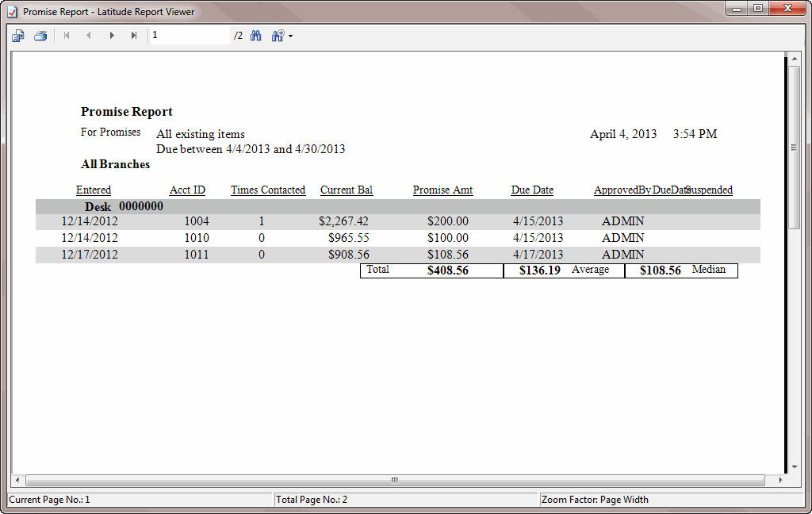
Task: Click the horizontal scrollbar left arrow
Action: (17, 481)
